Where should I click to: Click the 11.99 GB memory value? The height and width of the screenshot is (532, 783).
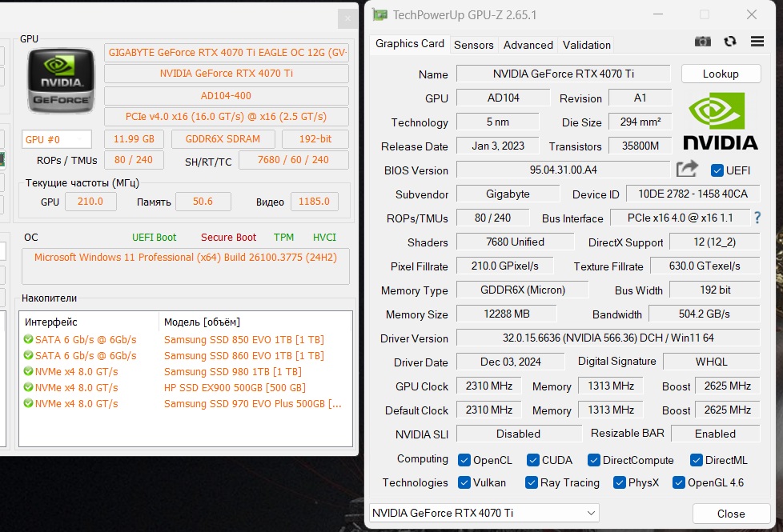(x=134, y=138)
